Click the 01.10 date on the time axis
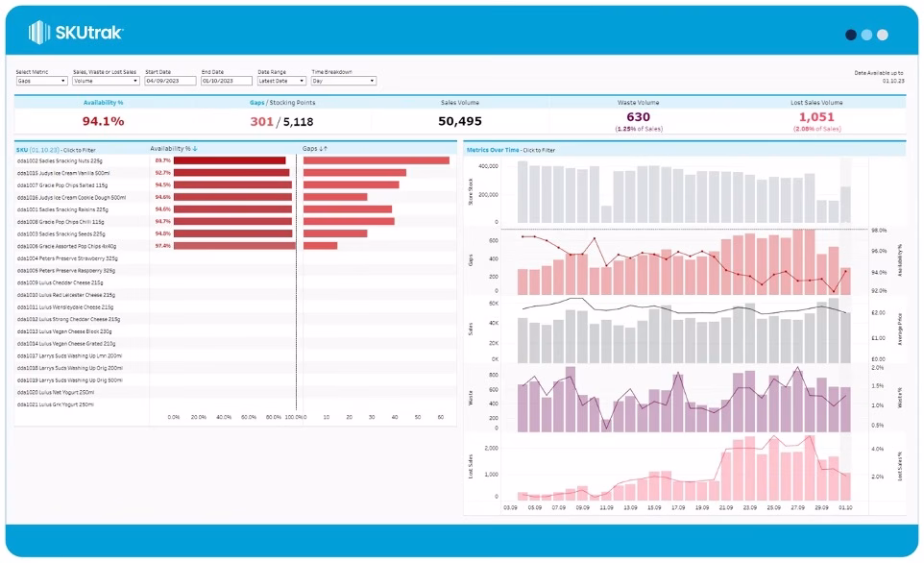924x563 pixels. pyautogui.click(x=845, y=507)
